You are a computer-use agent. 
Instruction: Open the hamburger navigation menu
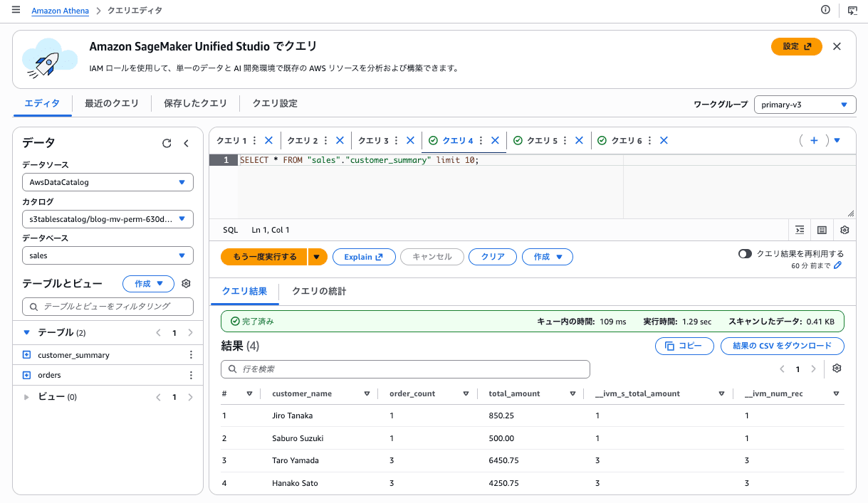point(16,10)
